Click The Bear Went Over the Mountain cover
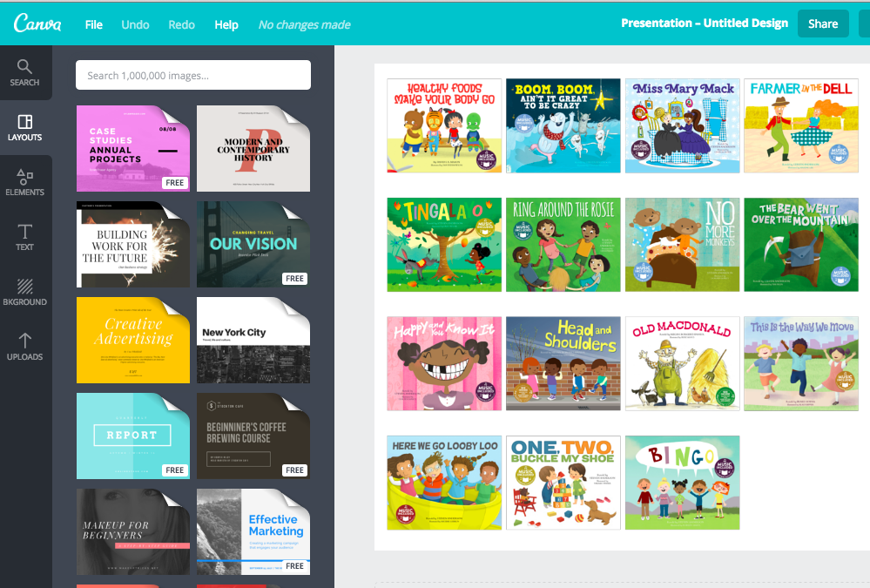The width and height of the screenshot is (870, 588). pyautogui.click(x=801, y=245)
